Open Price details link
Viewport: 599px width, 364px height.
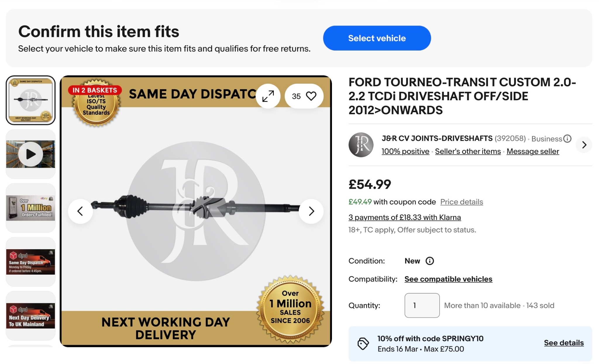click(x=462, y=202)
